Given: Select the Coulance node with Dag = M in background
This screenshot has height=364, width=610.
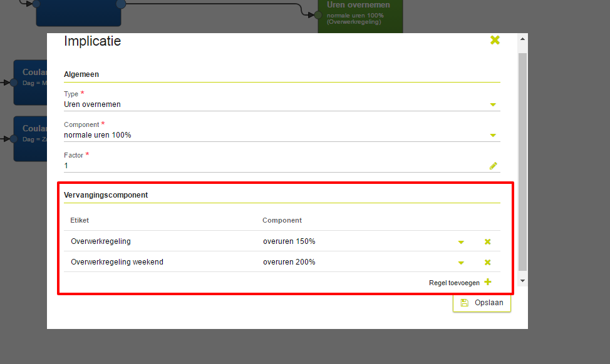Looking at the screenshot, I should pos(30,83).
